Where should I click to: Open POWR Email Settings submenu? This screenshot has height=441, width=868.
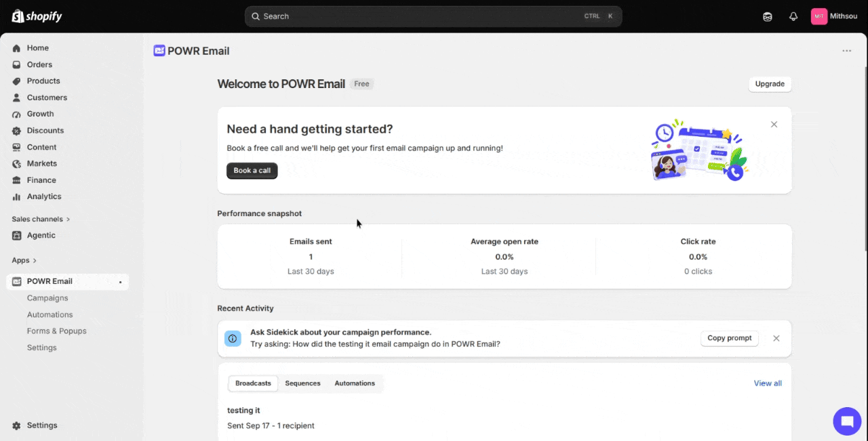tap(42, 348)
